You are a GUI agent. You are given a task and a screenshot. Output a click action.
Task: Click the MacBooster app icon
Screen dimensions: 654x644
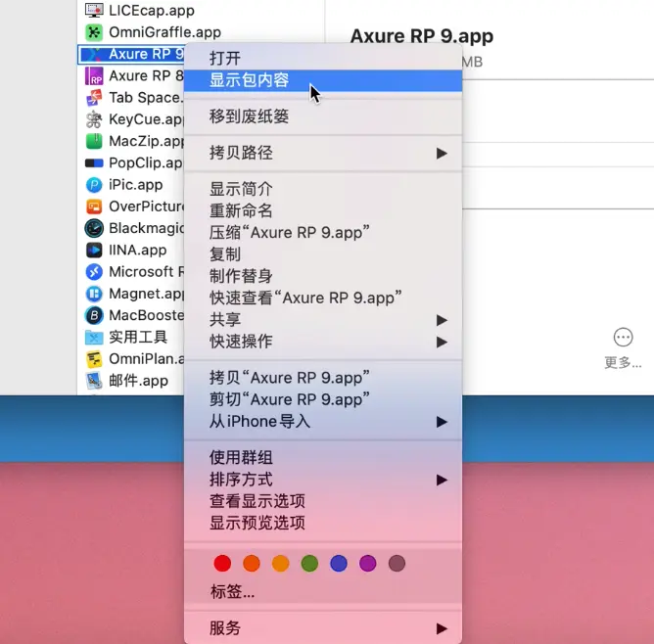[x=94, y=315]
